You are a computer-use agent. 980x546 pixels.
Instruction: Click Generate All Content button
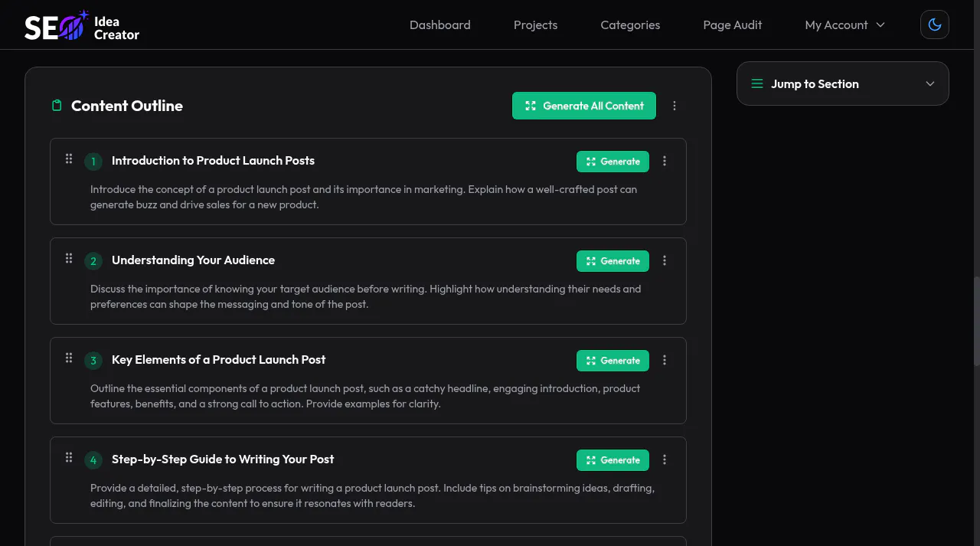tap(584, 106)
